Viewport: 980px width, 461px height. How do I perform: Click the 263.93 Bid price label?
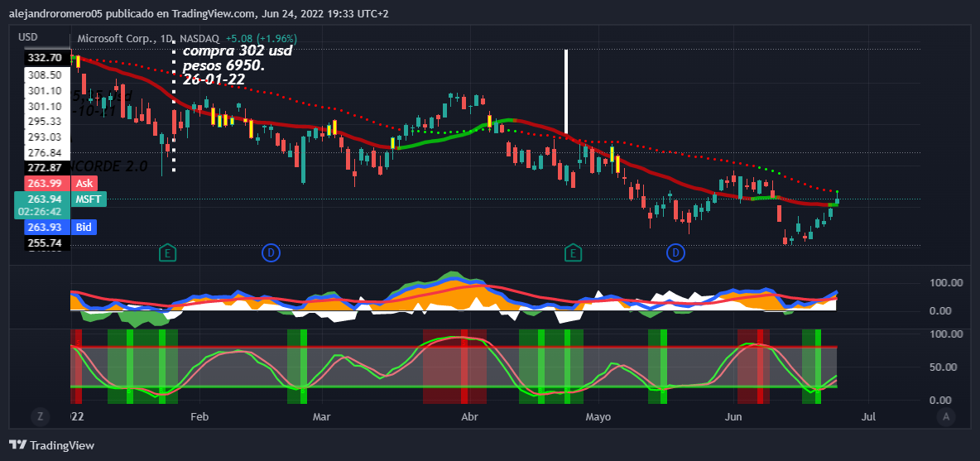60,227
